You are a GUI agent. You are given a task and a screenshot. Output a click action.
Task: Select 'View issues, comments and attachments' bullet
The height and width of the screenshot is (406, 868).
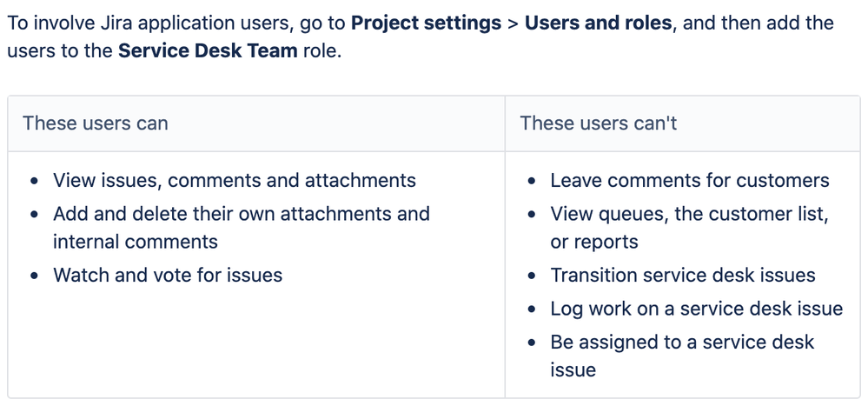point(235,181)
